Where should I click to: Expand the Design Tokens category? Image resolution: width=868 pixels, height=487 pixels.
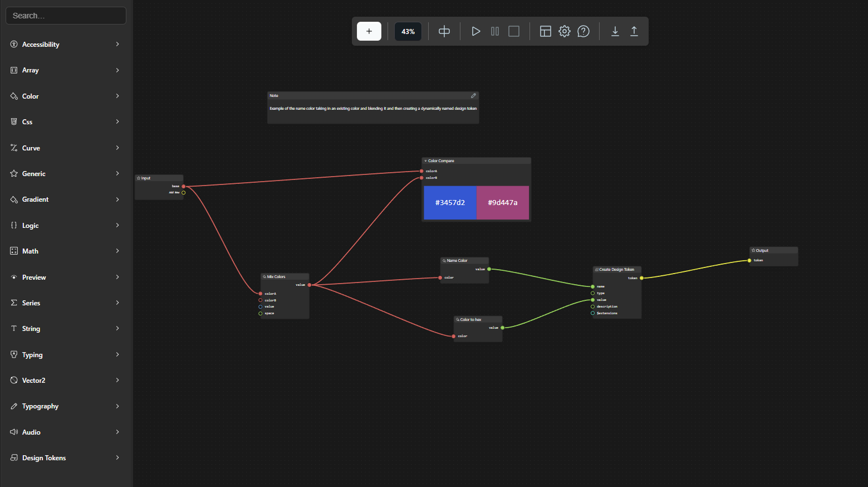coord(66,457)
